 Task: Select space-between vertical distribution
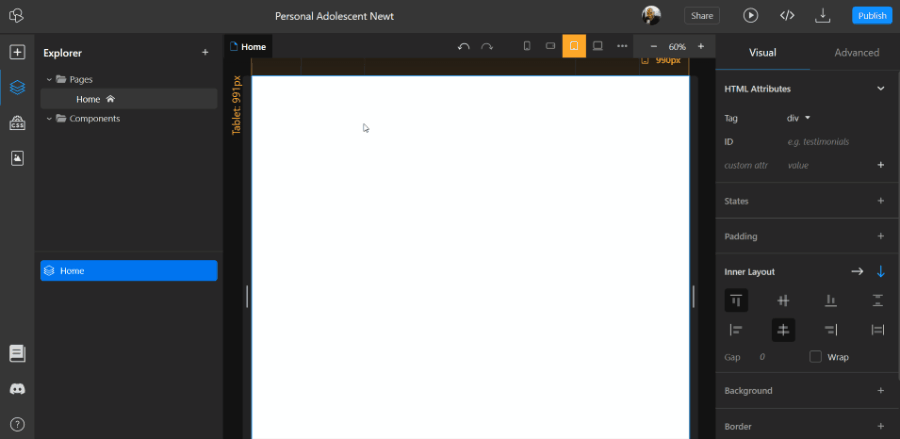click(x=878, y=300)
